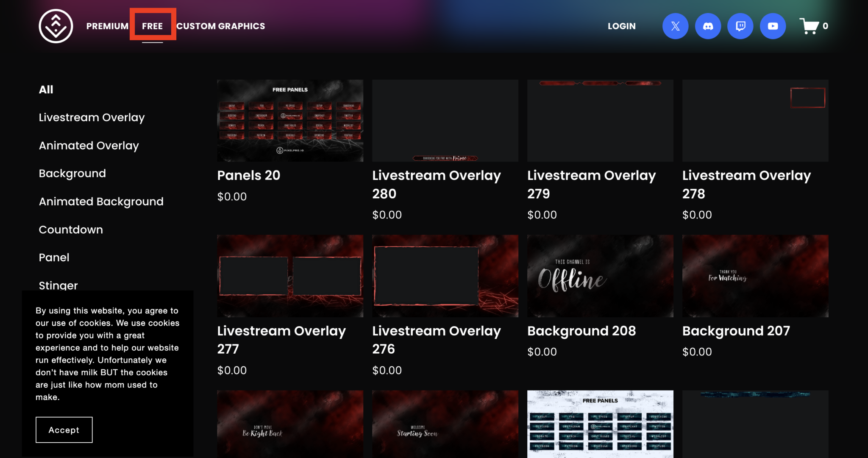The image size is (868, 458).
Task: Click the Login link
Action: (x=621, y=26)
